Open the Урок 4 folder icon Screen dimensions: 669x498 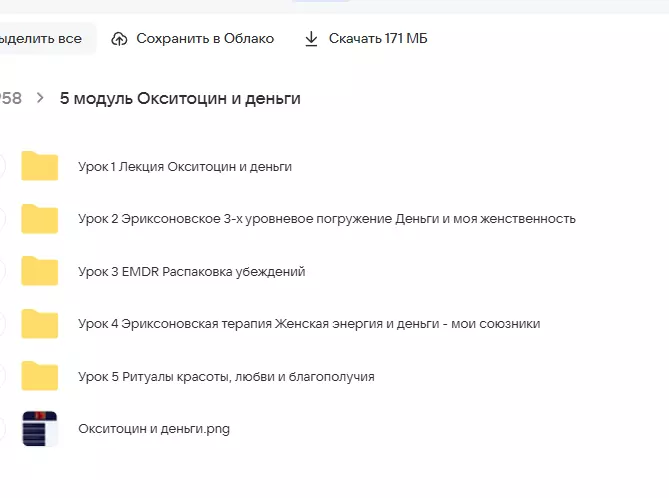(x=40, y=324)
